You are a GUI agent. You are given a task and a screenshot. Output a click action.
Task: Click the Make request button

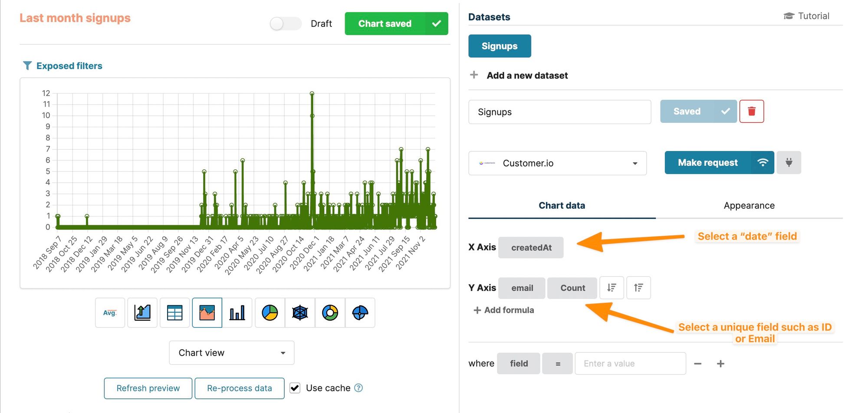tap(707, 163)
